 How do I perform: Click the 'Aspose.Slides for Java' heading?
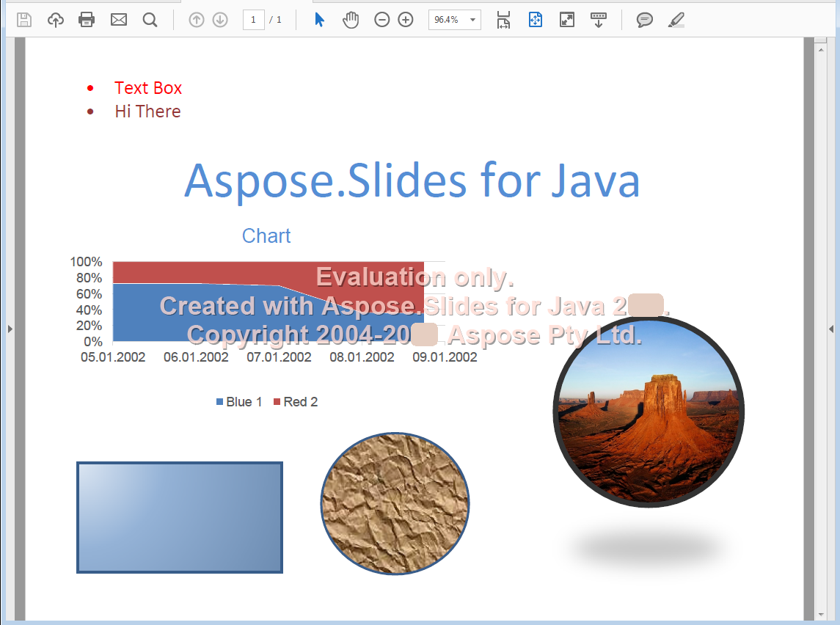click(x=412, y=181)
